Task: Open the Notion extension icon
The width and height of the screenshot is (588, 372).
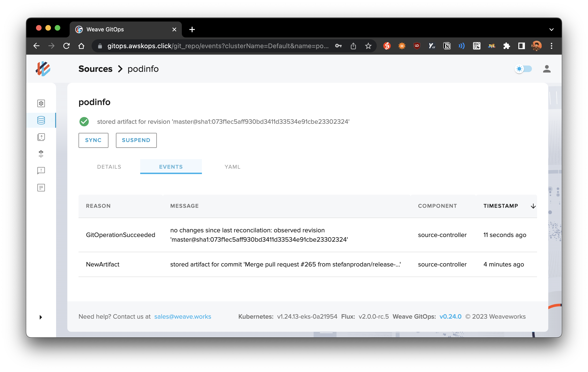Action: click(x=447, y=46)
